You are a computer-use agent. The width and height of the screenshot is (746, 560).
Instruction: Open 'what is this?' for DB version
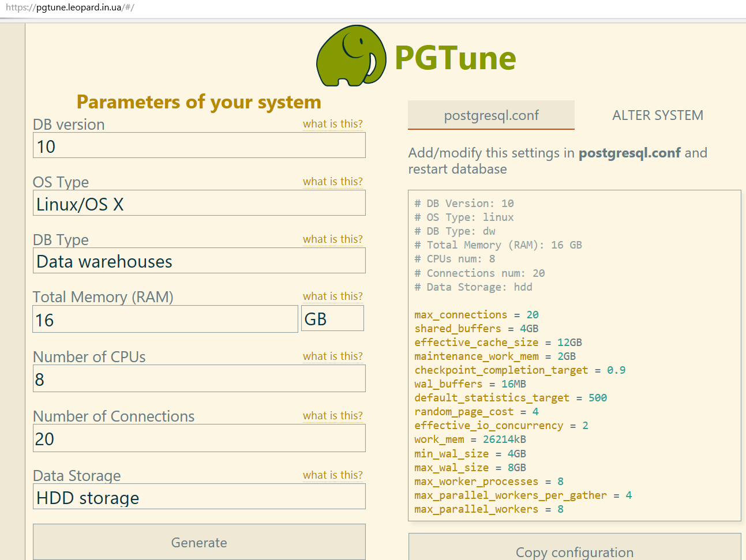[x=333, y=124]
